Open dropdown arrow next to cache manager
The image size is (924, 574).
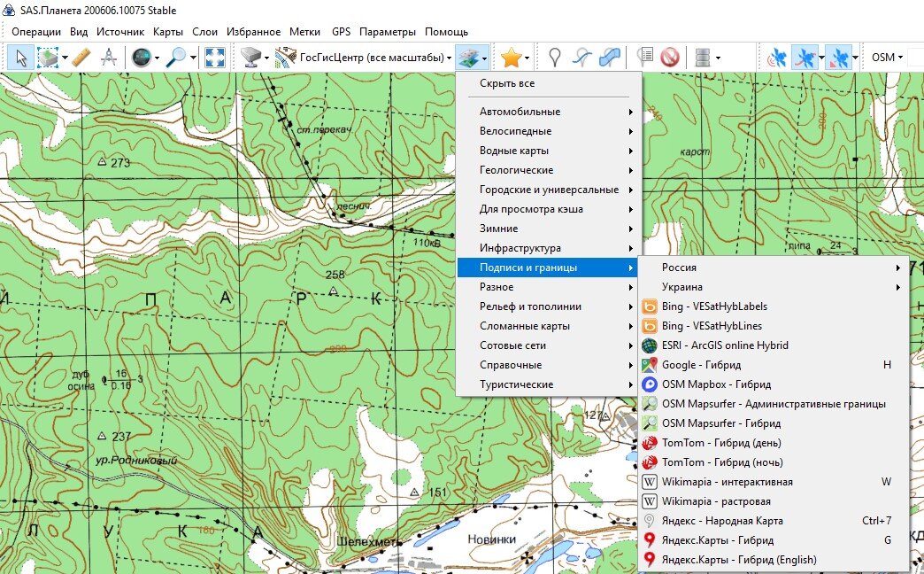click(x=718, y=58)
